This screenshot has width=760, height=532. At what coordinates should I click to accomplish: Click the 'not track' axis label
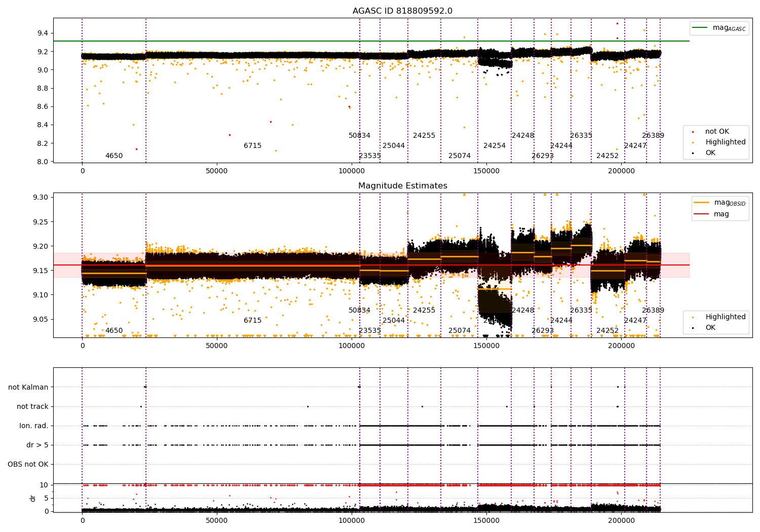pos(32,406)
